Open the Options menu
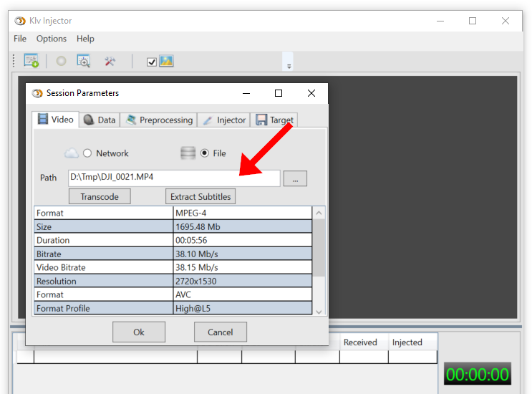The image size is (532, 394). 52,39
